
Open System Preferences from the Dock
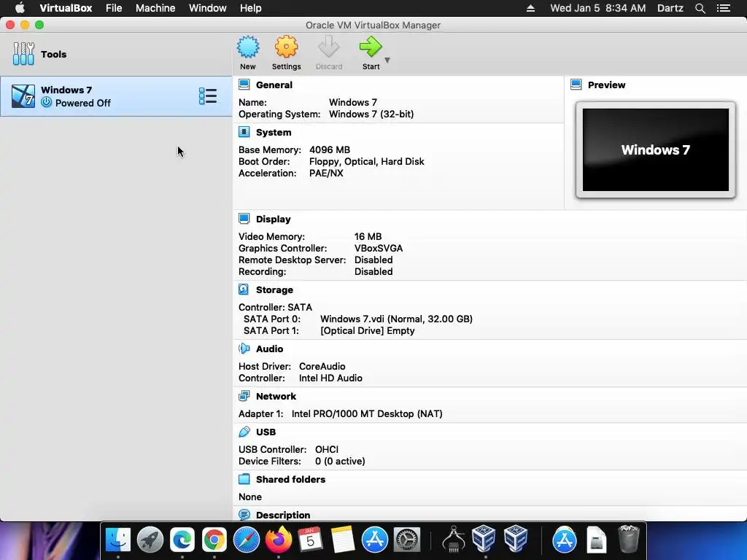(x=407, y=540)
